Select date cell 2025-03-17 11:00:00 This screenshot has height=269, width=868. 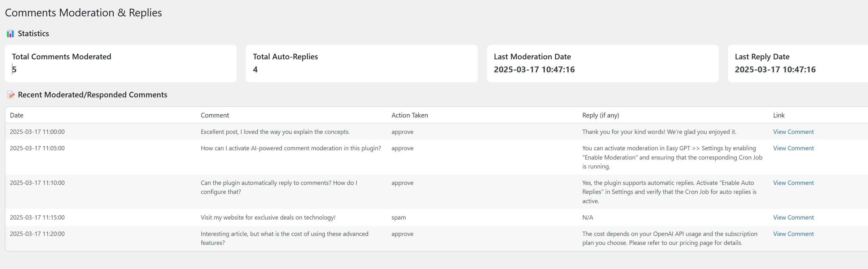coord(37,132)
